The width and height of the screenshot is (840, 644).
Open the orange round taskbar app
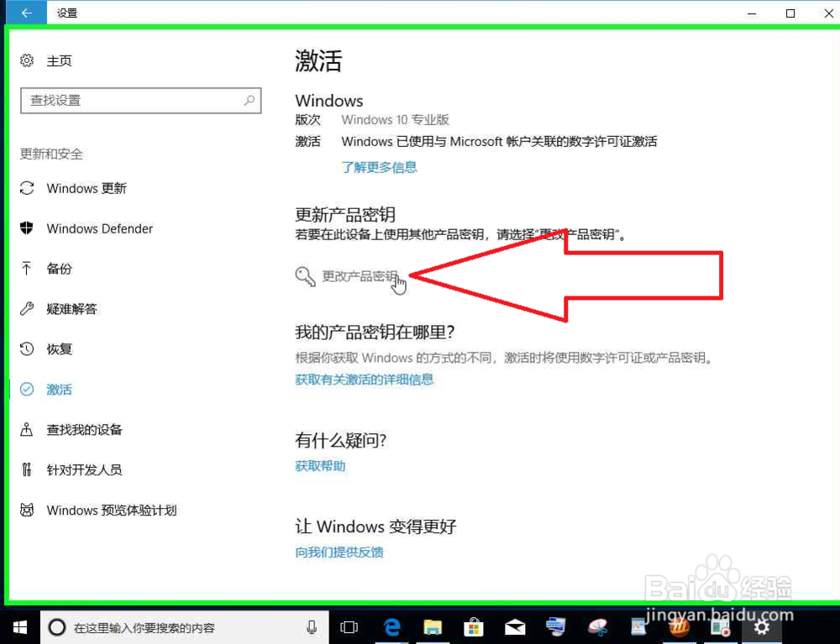680,627
